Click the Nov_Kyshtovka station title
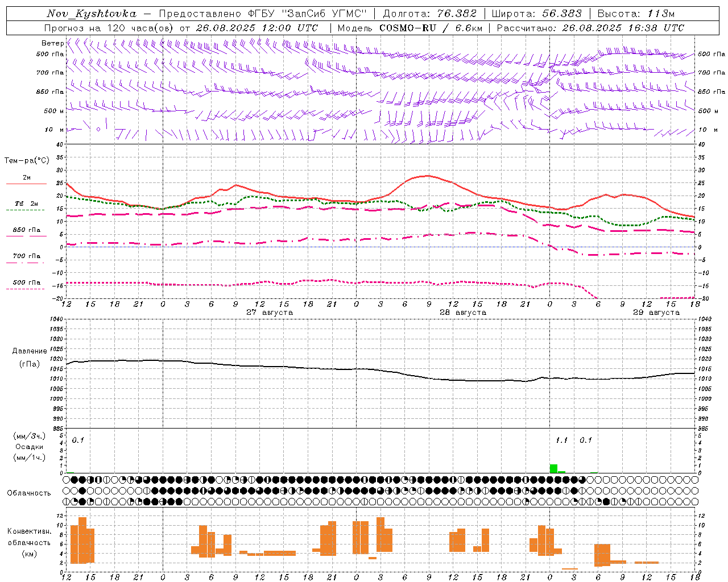The image size is (728, 582). [x=92, y=14]
